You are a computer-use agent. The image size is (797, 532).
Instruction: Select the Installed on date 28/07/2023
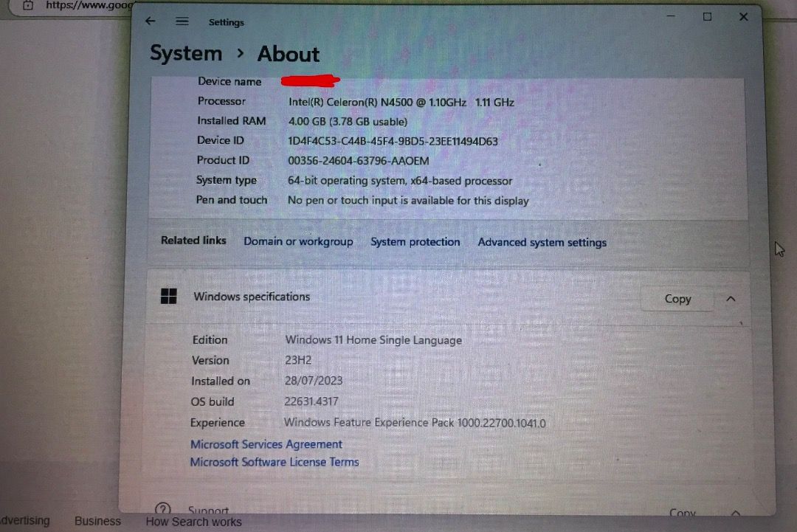tap(314, 381)
